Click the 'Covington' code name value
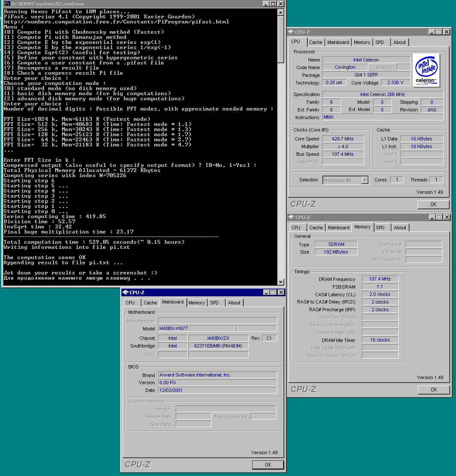Image resolution: width=456 pixels, height=476 pixels. 345,67
